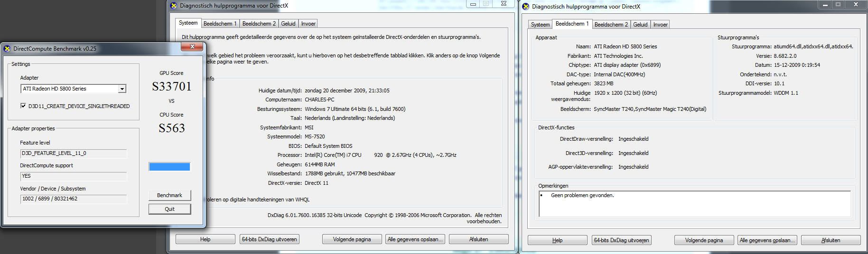This screenshot has height=254, width=868.
Task: Open the Invoer tab in right DxDiag window
Action: [x=660, y=25]
